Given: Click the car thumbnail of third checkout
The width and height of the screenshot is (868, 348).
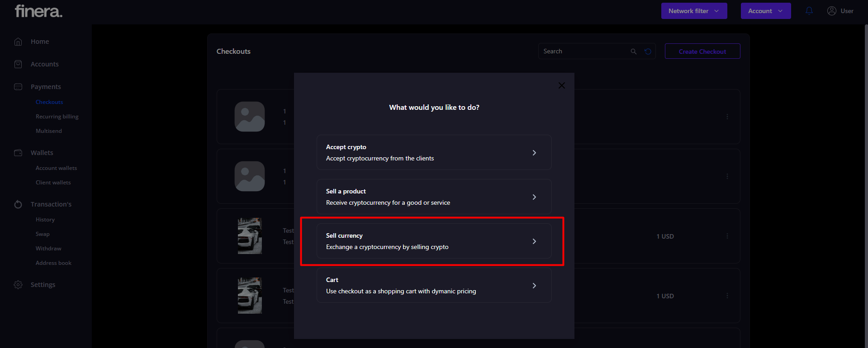Looking at the screenshot, I should 250,236.
